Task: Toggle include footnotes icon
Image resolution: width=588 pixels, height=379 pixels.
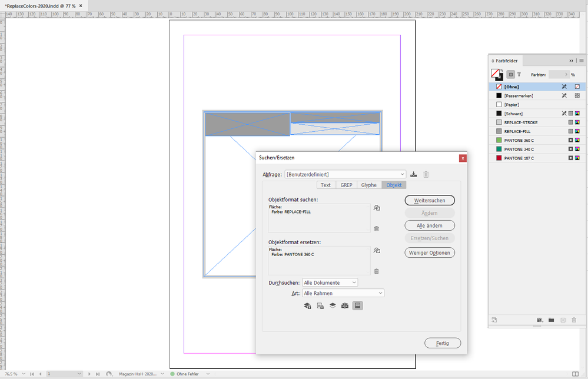Action: click(358, 306)
